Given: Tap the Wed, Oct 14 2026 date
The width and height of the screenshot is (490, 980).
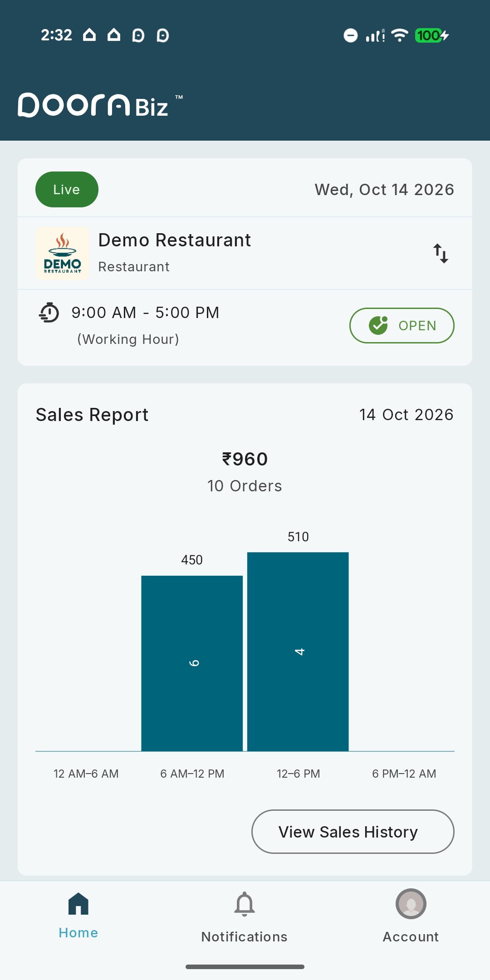Looking at the screenshot, I should pos(384,189).
